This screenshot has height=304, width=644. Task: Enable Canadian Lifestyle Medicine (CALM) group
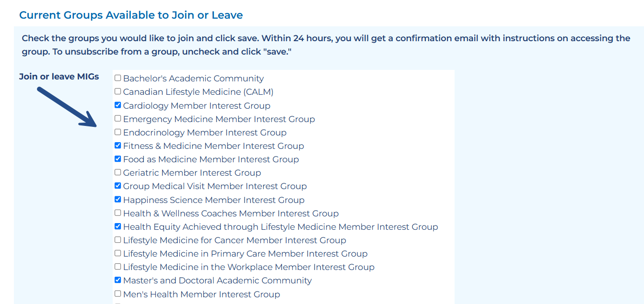[118, 91]
